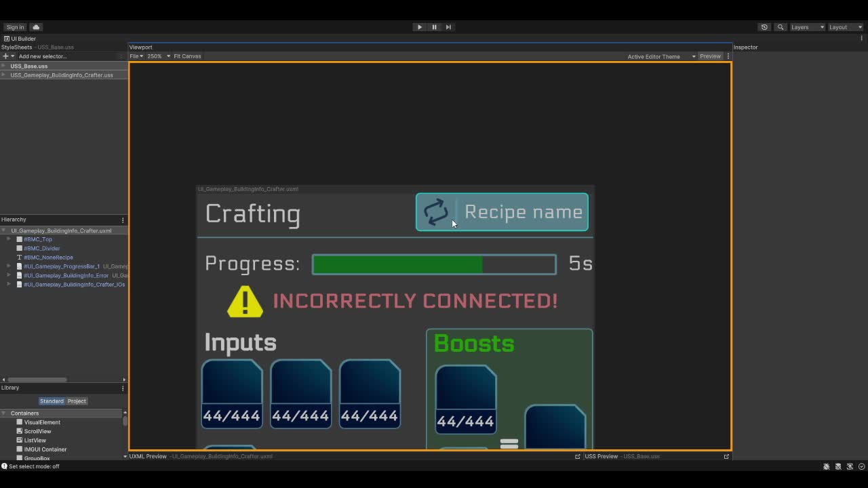Open Unity cloud services icon

coord(36,27)
